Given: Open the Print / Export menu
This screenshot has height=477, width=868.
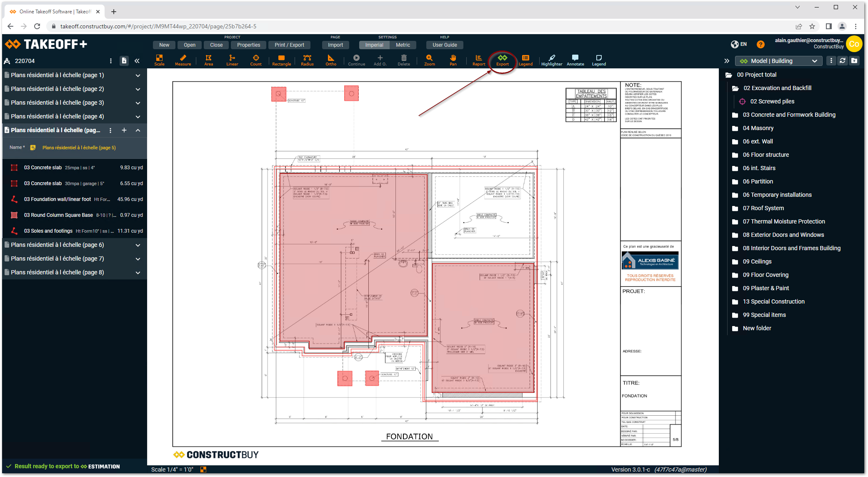Looking at the screenshot, I should click(x=289, y=45).
